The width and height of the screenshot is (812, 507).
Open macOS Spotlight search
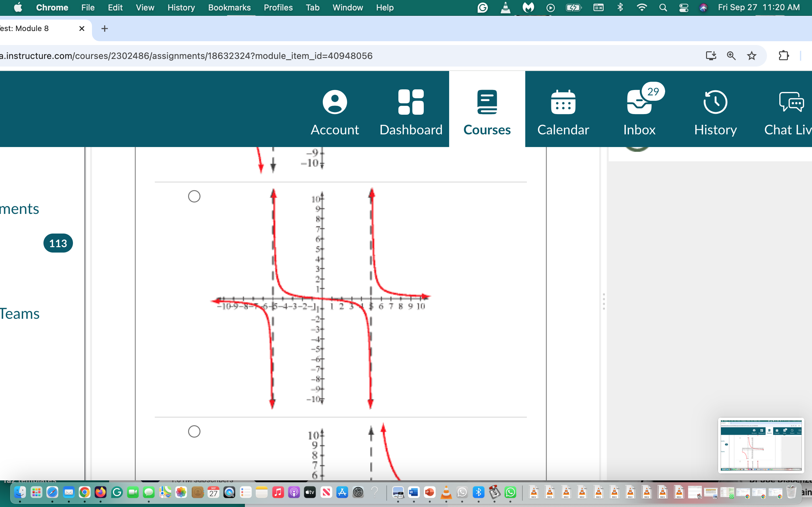(x=663, y=7)
